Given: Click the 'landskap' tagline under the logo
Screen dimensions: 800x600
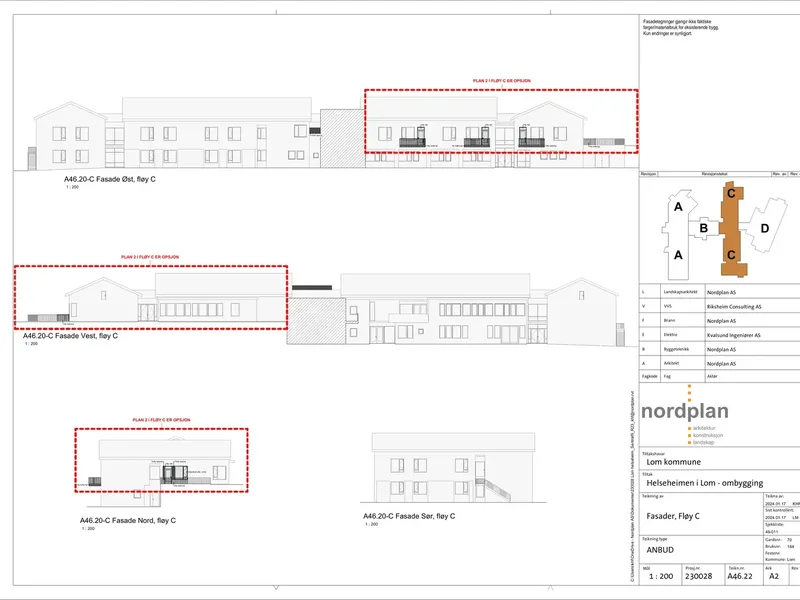Looking at the screenshot, I should (704, 442).
